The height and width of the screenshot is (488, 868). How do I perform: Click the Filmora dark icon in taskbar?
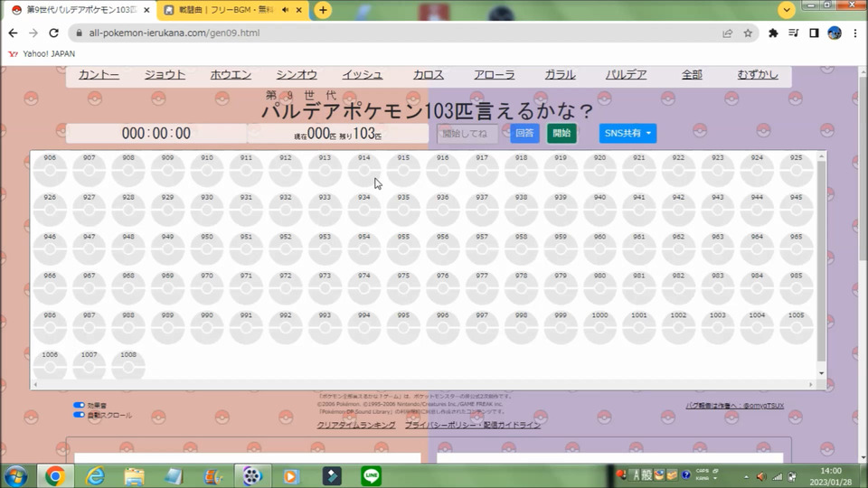pos(332,476)
